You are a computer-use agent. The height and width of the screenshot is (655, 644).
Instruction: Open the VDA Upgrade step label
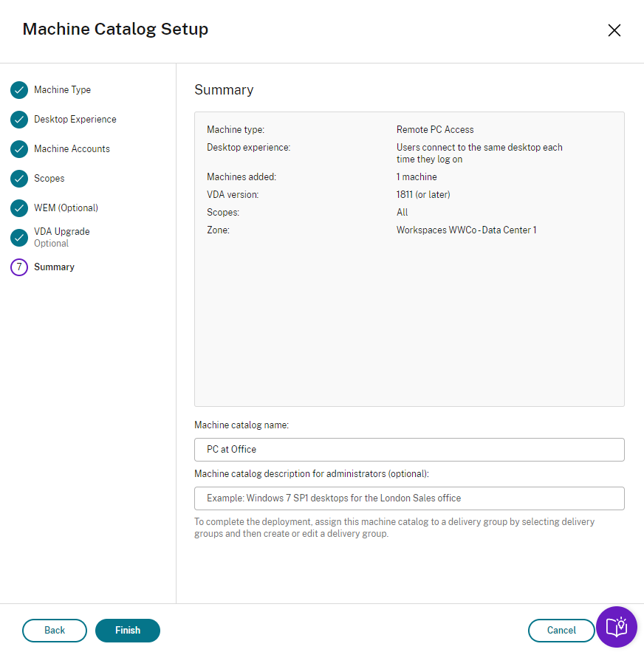pyautogui.click(x=61, y=232)
